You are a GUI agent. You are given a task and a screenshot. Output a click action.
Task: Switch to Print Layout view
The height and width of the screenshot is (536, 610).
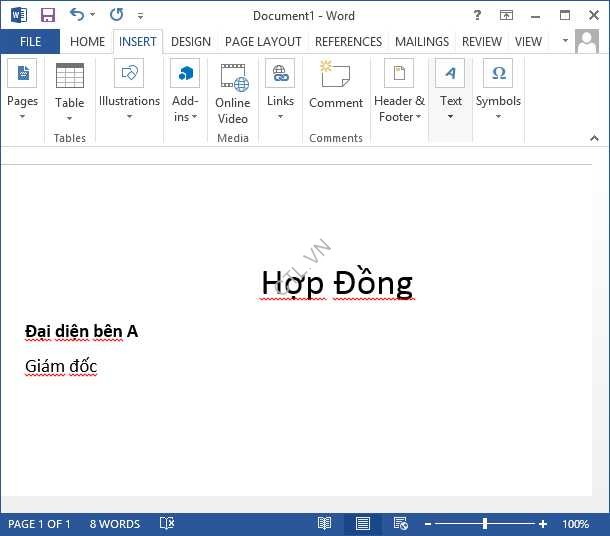click(362, 524)
